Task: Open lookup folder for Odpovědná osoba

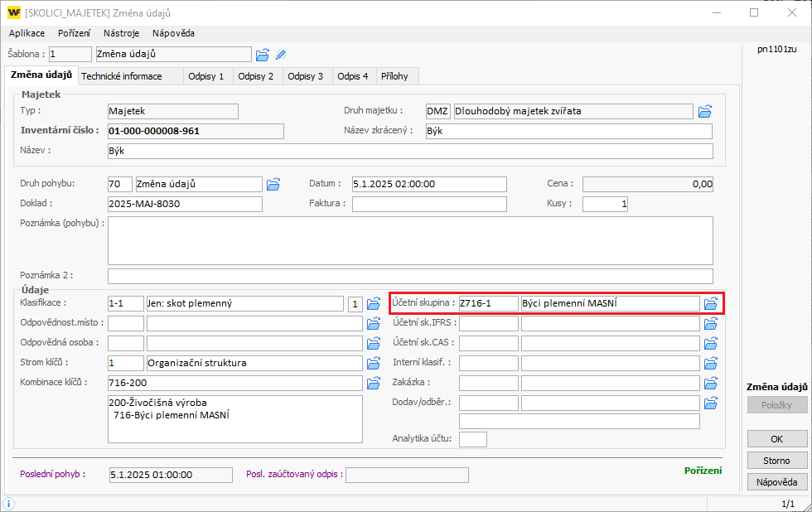Action: click(x=374, y=343)
